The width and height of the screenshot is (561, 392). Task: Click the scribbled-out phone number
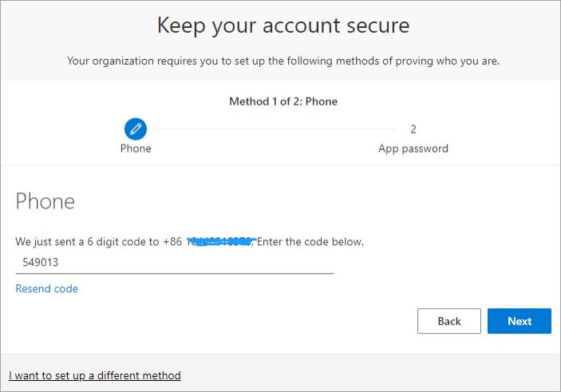pyautogui.click(x=221, y=242)
